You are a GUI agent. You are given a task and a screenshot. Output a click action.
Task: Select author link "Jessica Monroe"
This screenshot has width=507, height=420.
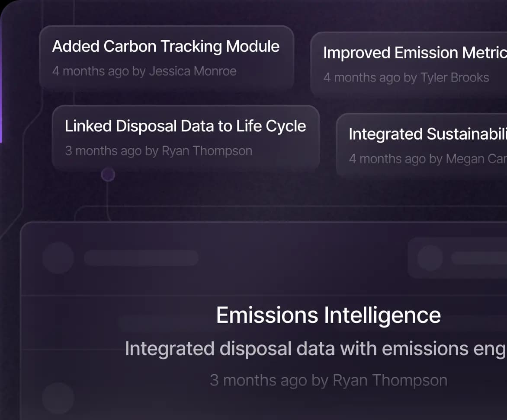[193, 71]
